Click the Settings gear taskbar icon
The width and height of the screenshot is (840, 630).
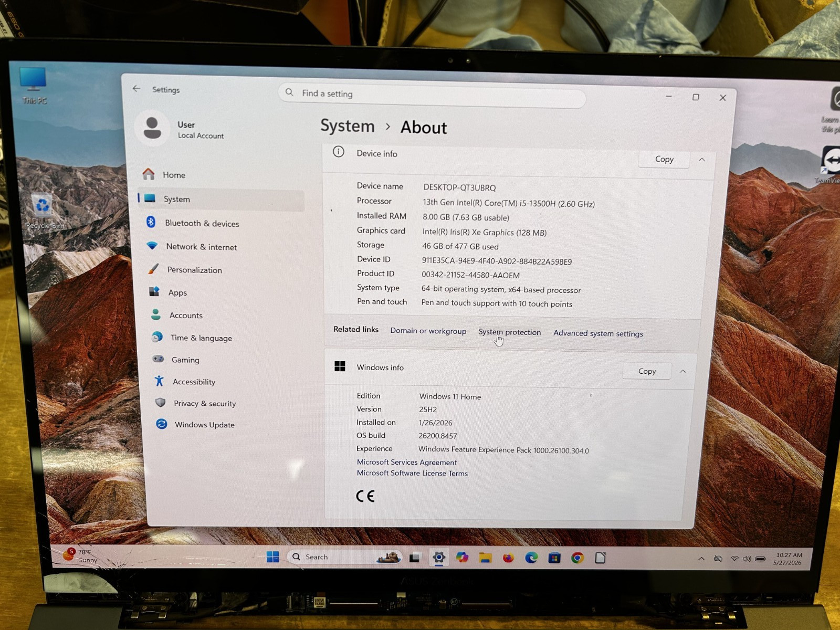[439, 558]
